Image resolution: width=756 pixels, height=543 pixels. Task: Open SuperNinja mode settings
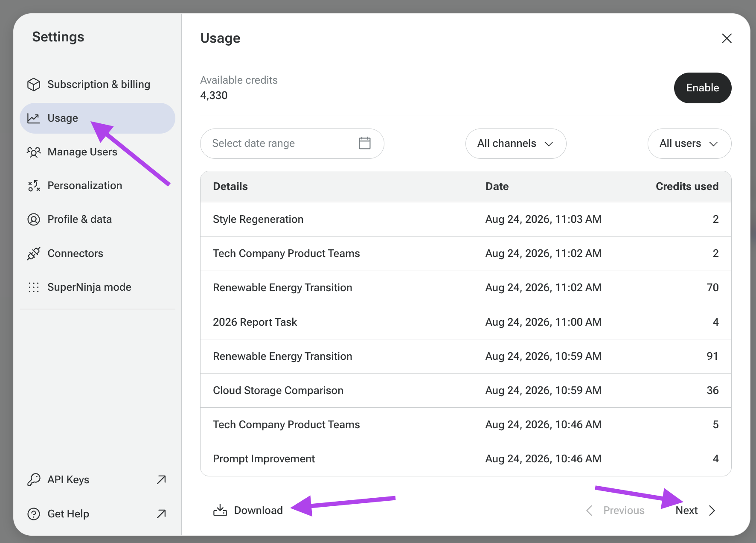pyautogui.click(x=97, y=287)
